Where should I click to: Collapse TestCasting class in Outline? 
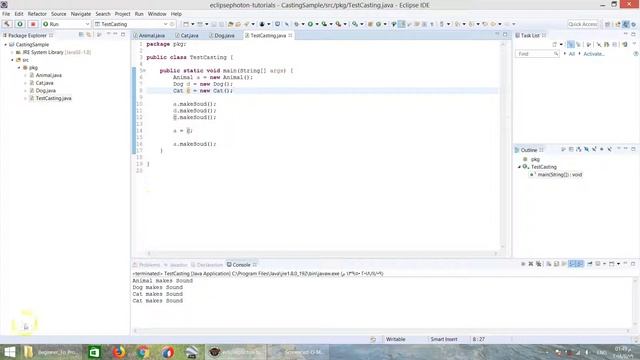[520, 167]
